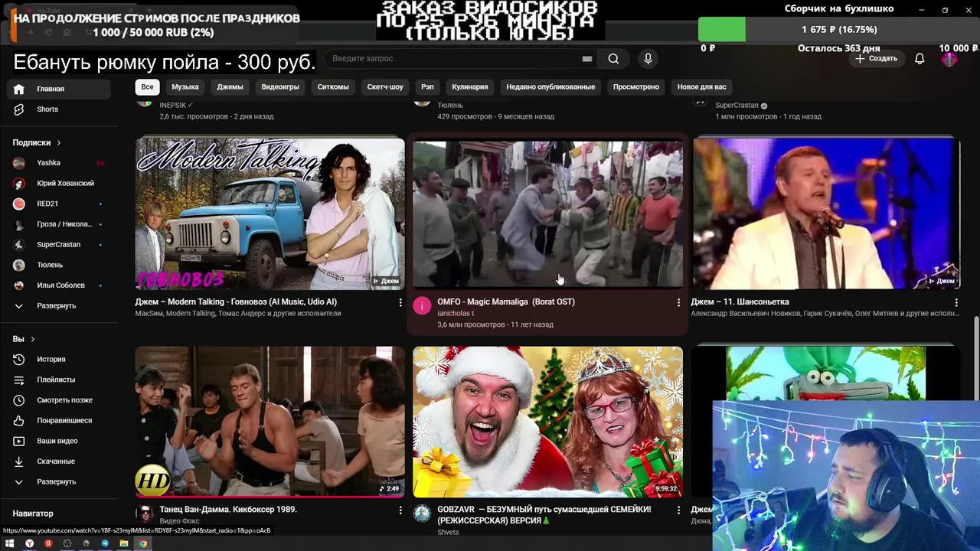Open the on-screen keyboard icon in search
980x551 pixels.
[x=587, y=59]
